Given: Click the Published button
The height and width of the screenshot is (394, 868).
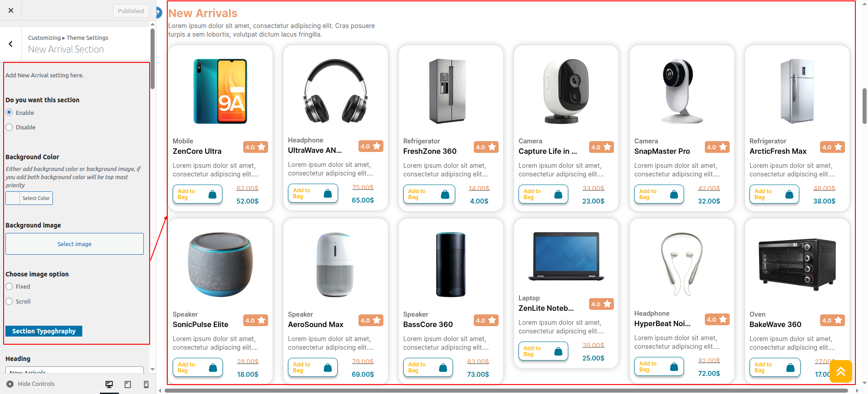Looking at the screenshot, I should [131, 11].
